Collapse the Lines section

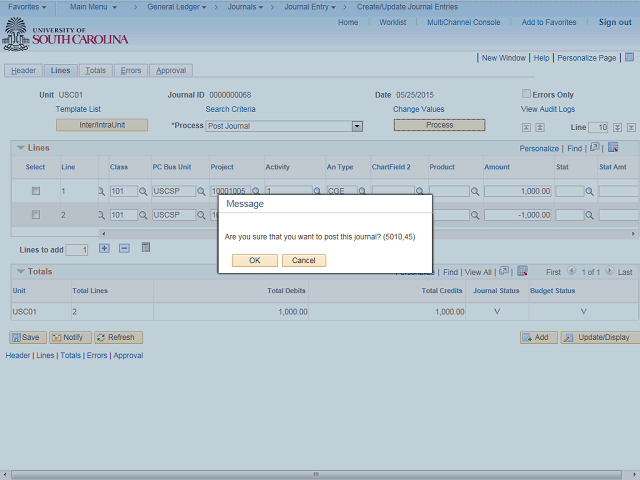click(x=21, y=148)
